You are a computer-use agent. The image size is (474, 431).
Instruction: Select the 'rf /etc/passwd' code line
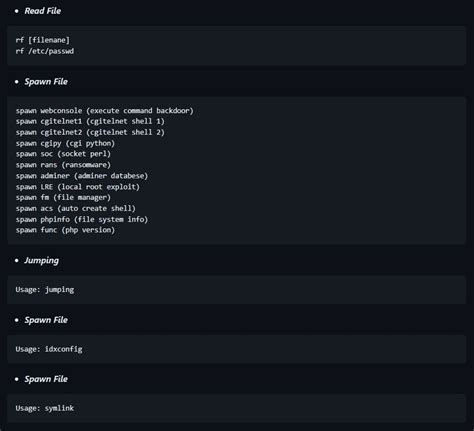(x=45, y=51)
